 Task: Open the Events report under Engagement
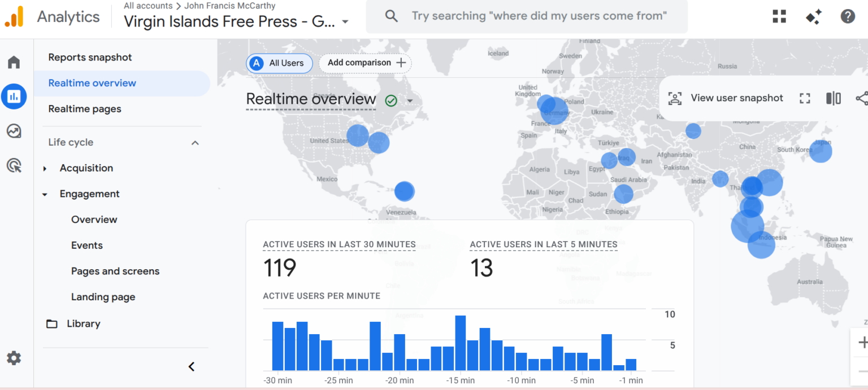tap(87, 245)
